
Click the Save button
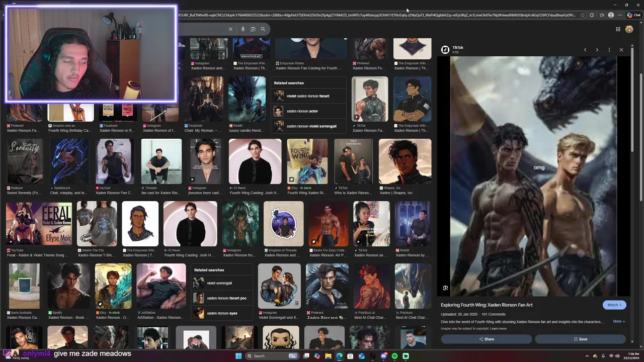coord(580,339)
